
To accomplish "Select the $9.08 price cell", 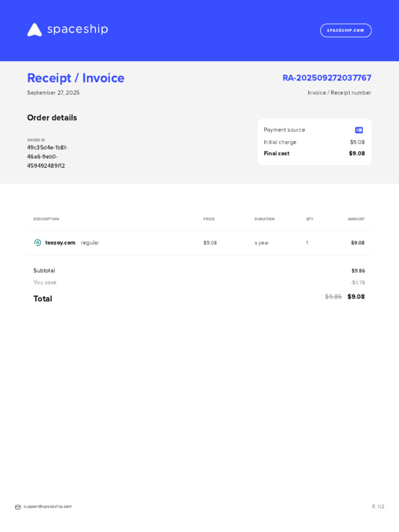I will point(210,243).
